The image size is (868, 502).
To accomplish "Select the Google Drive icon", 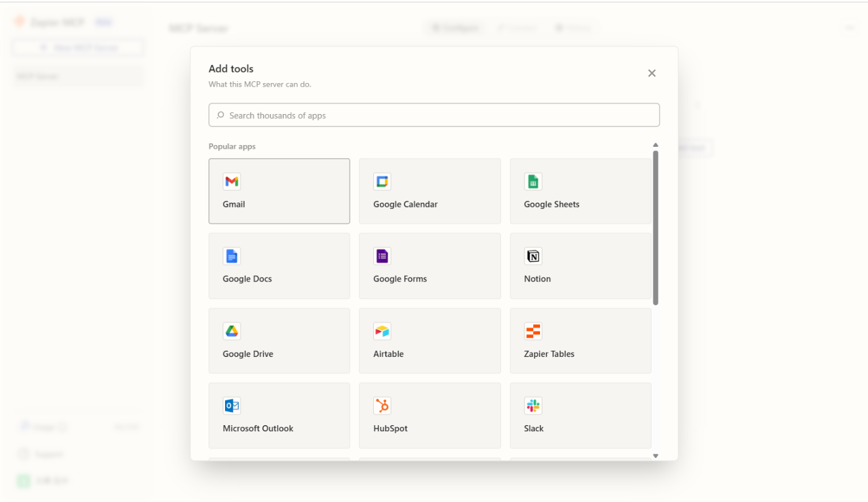I will tap(232, 331).
